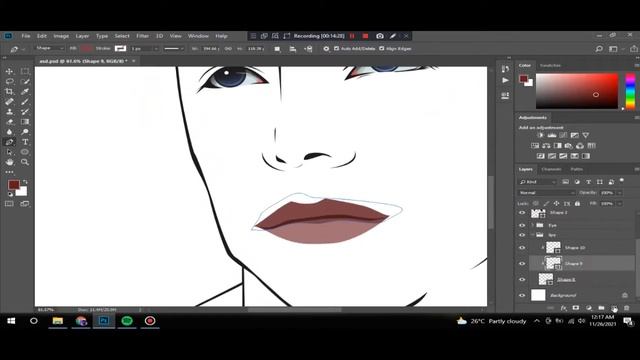Select the Horizontal Type tool

(25, 142)
